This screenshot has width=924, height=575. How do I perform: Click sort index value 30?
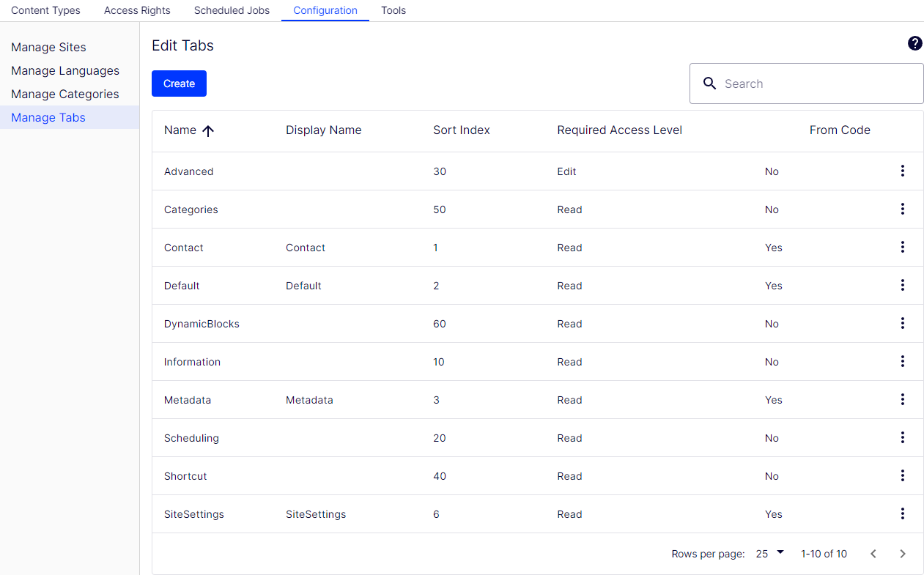tap(440, 171)
